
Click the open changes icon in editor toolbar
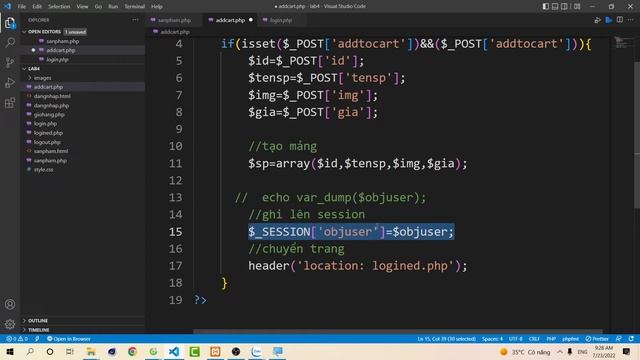click(x=598, y=20)
